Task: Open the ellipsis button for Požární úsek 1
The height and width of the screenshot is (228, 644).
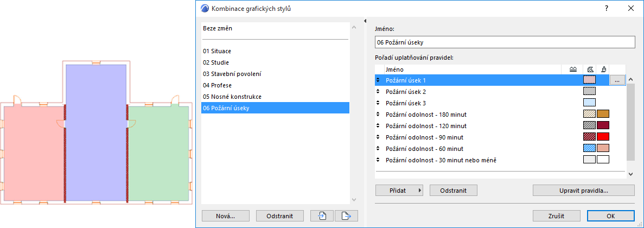Action: (x=617, y=80)
